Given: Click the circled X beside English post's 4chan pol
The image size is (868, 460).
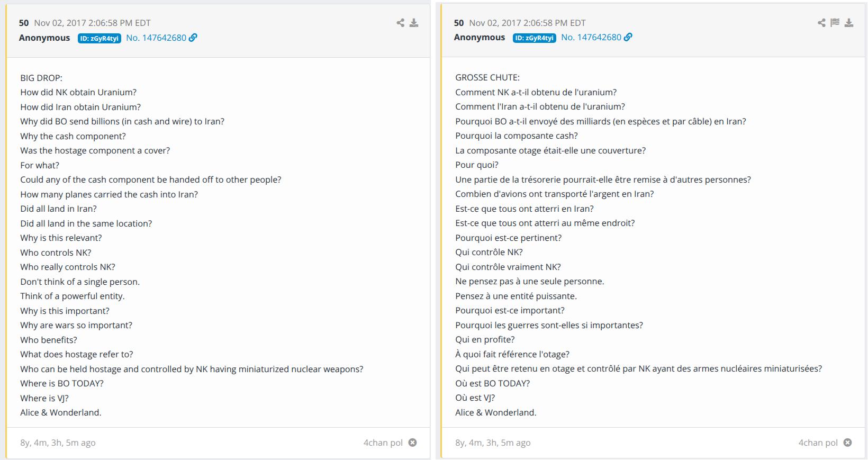Looking at the screenshot, I should (x=413, y=443).
